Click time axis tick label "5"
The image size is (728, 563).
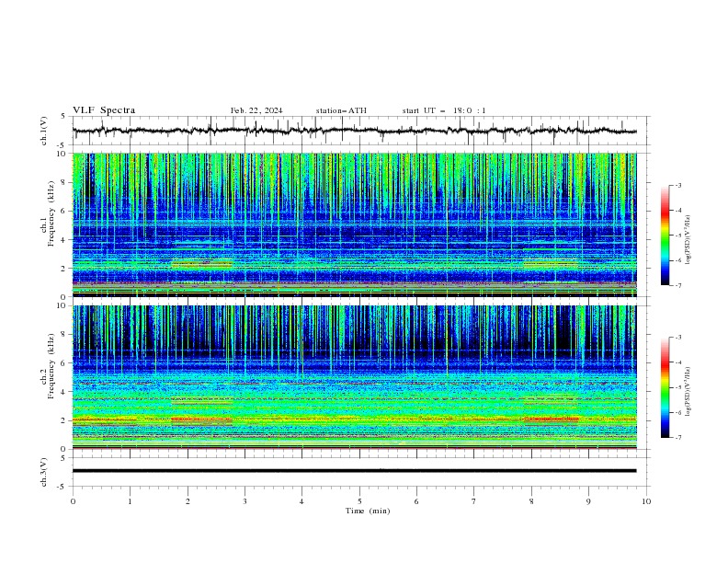(x=359, y=501)
